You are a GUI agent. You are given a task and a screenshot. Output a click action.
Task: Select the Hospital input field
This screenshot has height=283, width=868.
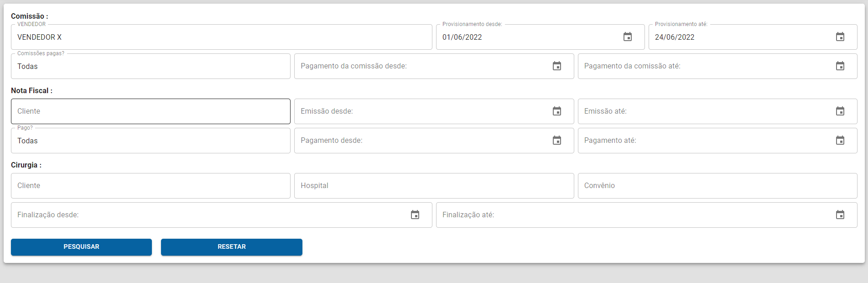434,186
